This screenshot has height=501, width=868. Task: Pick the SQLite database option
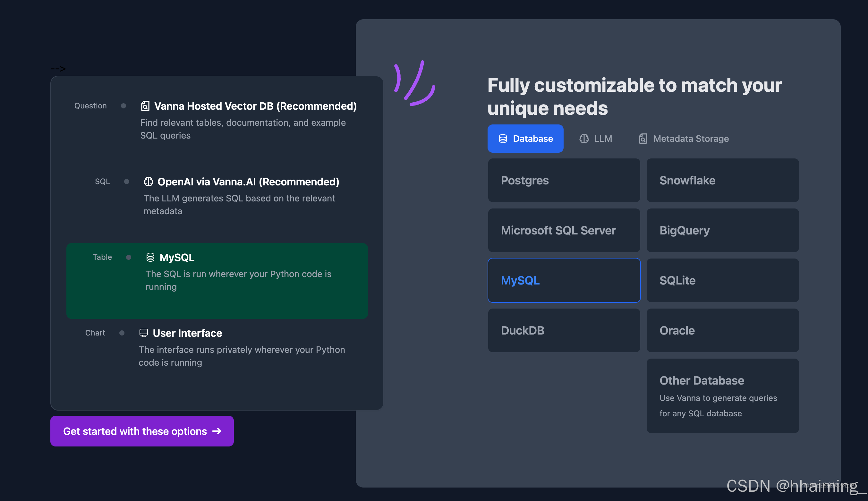pyautogui.click(x=722, y=280)
